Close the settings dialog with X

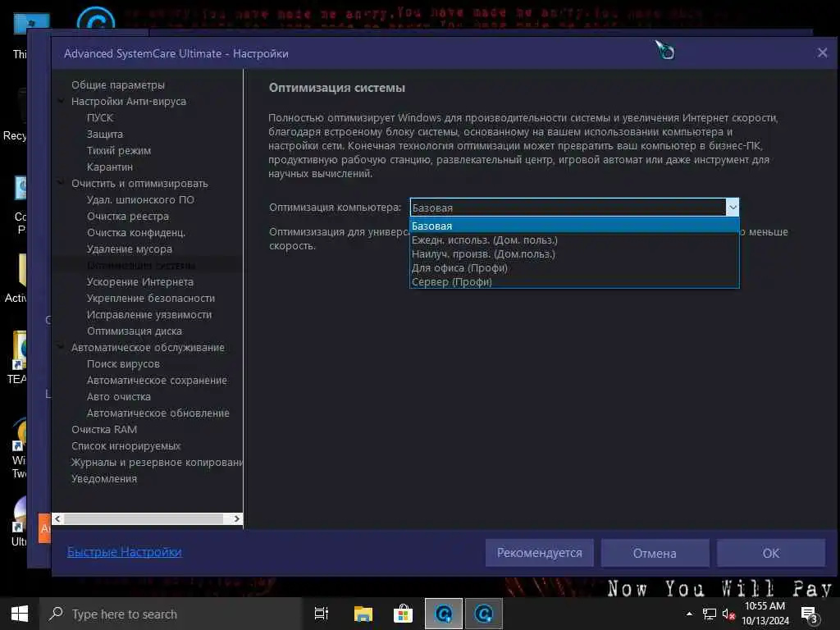click(x=822, y=52)
